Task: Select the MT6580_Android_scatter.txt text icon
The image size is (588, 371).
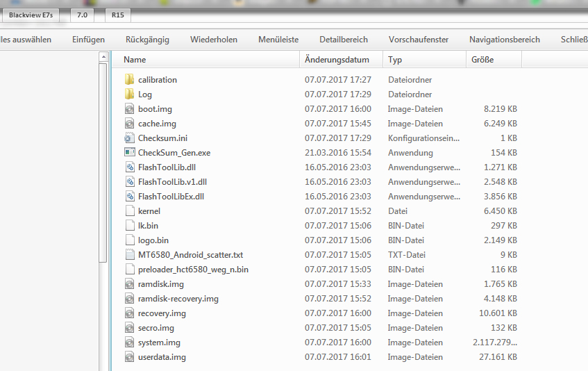Action: click(129, 255)
